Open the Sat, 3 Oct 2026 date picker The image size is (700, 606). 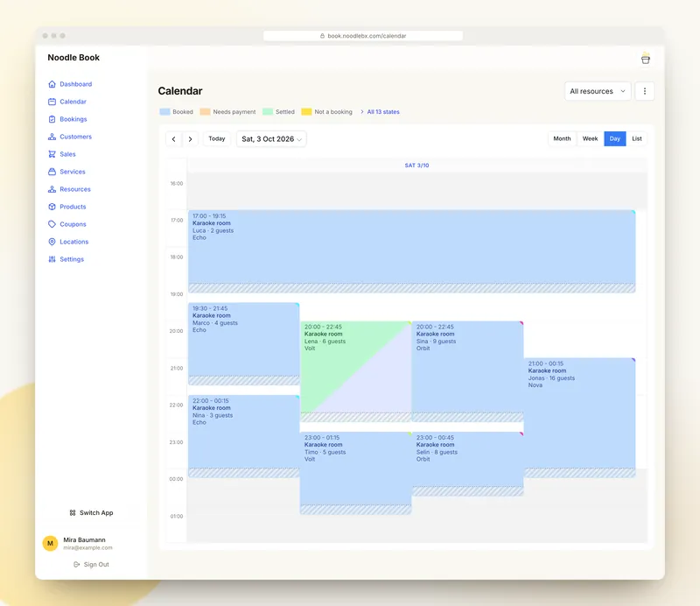click(x=271, y=139)
